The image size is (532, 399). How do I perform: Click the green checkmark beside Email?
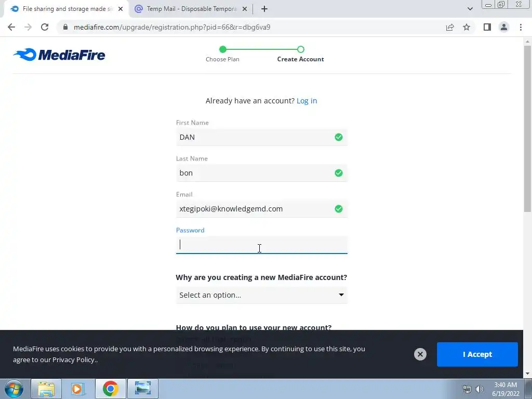point(339,209)
